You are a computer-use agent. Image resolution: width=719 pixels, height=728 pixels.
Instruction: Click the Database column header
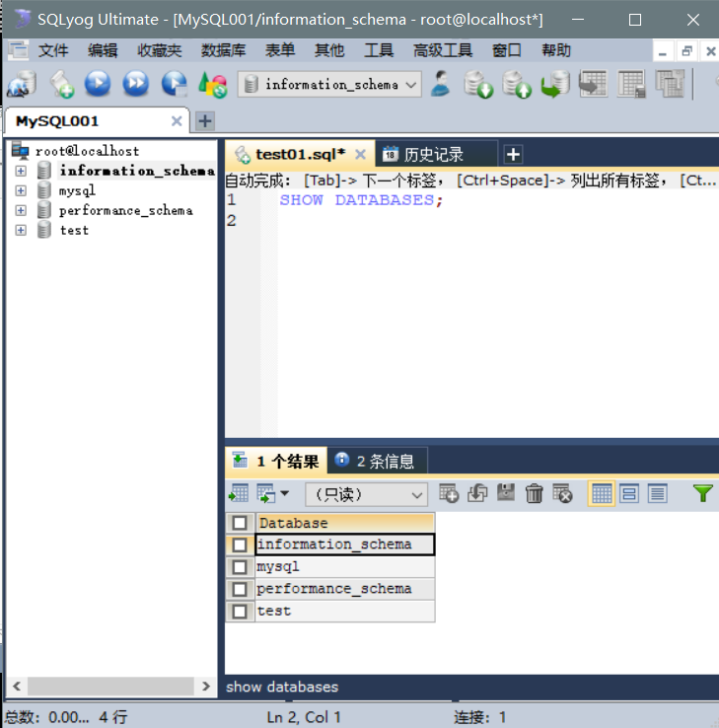[x=344, y=523]
